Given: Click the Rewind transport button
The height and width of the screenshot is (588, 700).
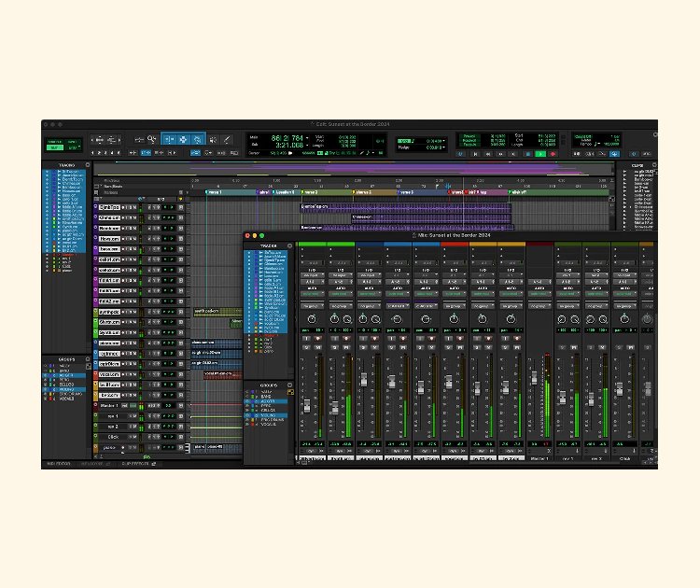Looking at the screenshot, I should pos(488,154).
